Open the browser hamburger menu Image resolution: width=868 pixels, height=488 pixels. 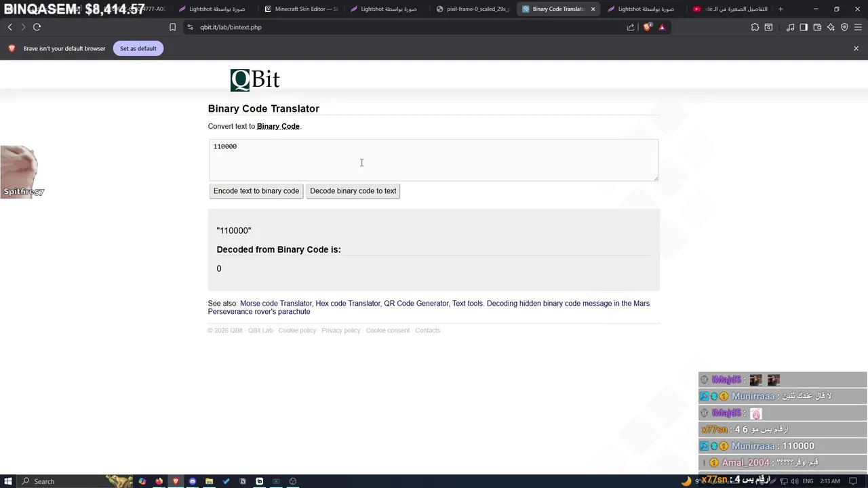857,27
